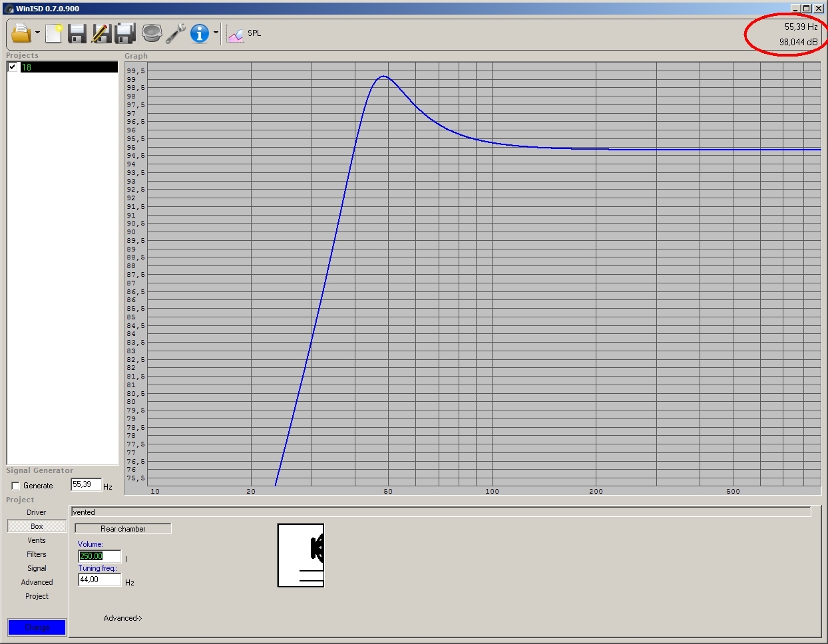Create a new project with the blank page icon
828x644 pixels.
(54, 33)
